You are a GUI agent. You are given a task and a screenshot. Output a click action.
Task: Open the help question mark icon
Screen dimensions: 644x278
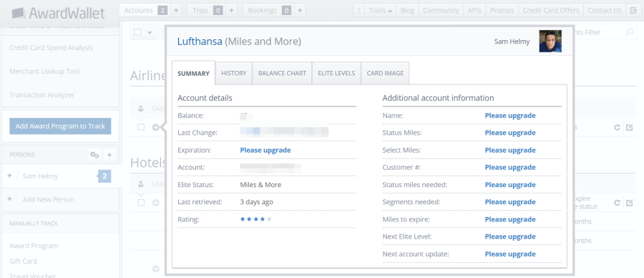[x=359, y=10]
